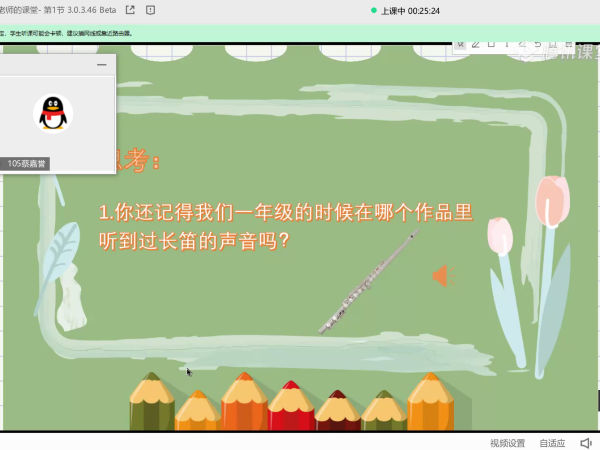
Task: Select the text tool in annotation toolbar
Action: click(508, 44)
